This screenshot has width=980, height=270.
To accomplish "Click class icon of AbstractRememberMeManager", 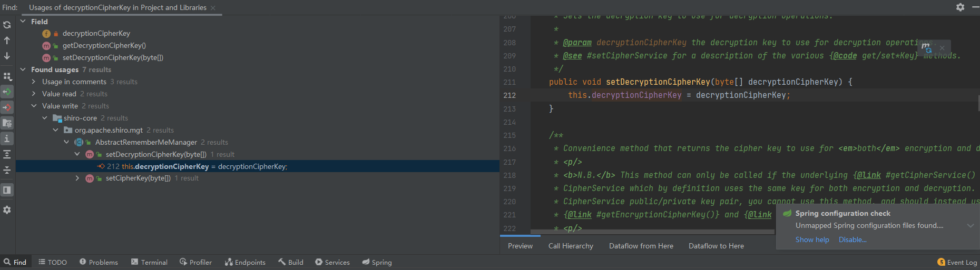I will click(79, 142).
